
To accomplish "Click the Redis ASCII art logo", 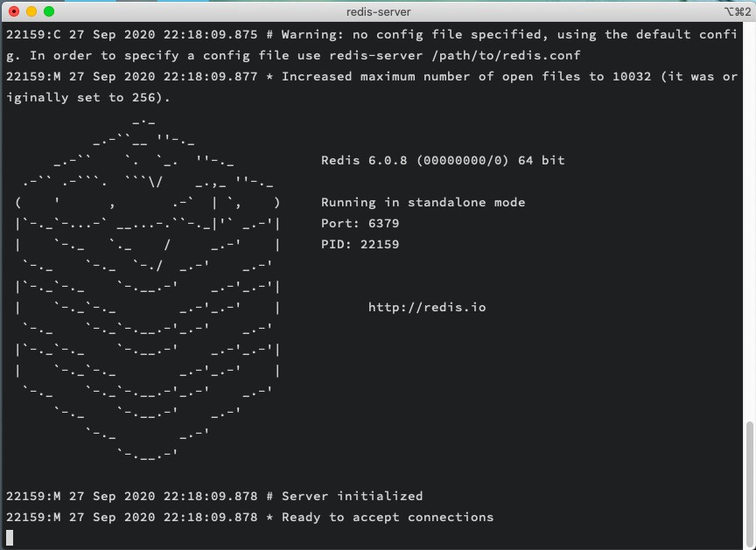I will coord(148,289).
